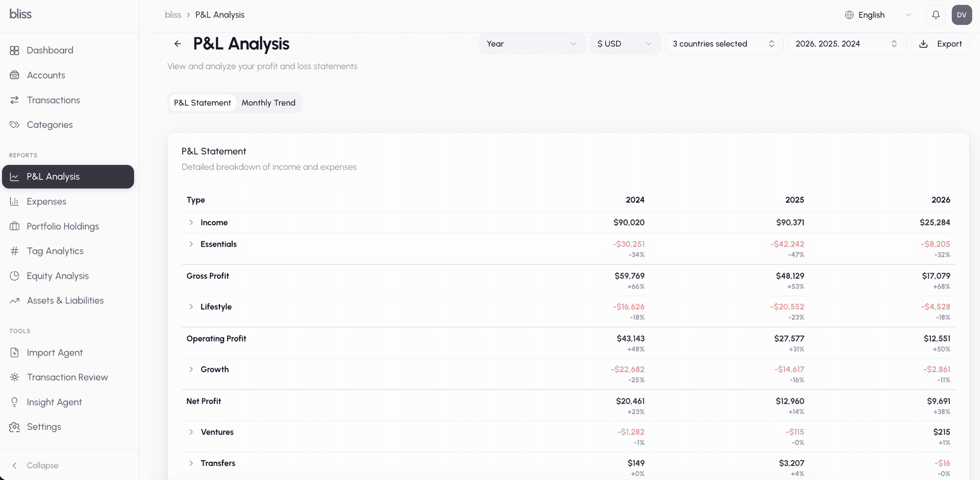Open the Tag Analytics report
980x480 pixels.
point(55,251)
